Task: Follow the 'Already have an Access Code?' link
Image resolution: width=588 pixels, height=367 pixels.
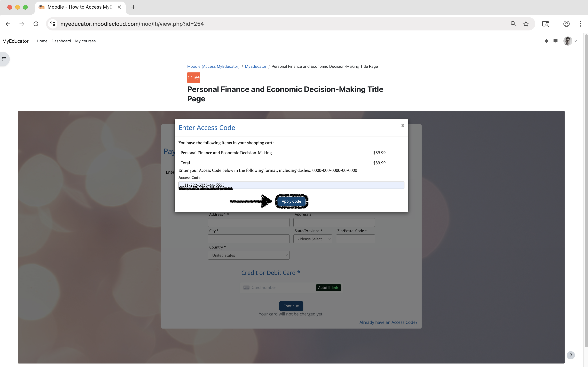Action: [x=388, y=322]
